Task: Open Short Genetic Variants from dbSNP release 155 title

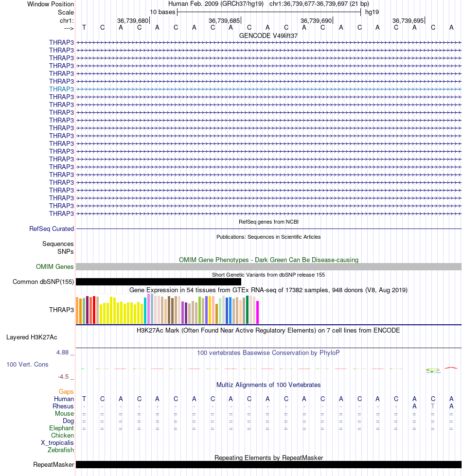Action: 268,275
